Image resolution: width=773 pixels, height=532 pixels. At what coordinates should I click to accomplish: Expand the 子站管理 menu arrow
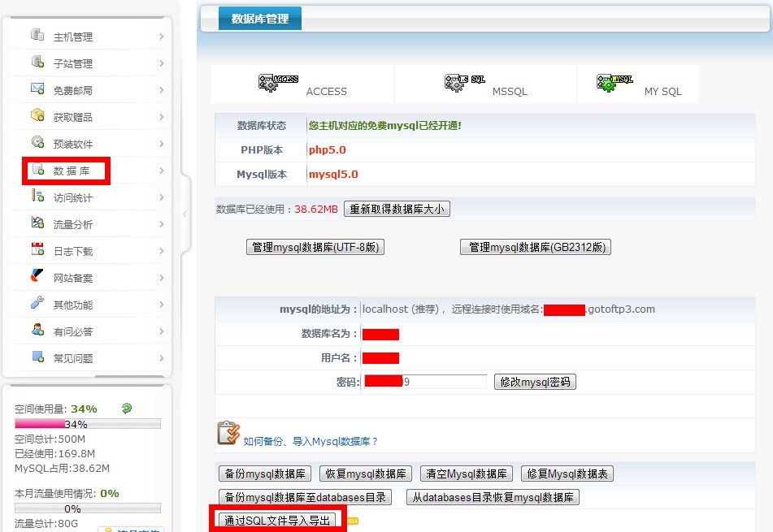[x=162, y=63]
